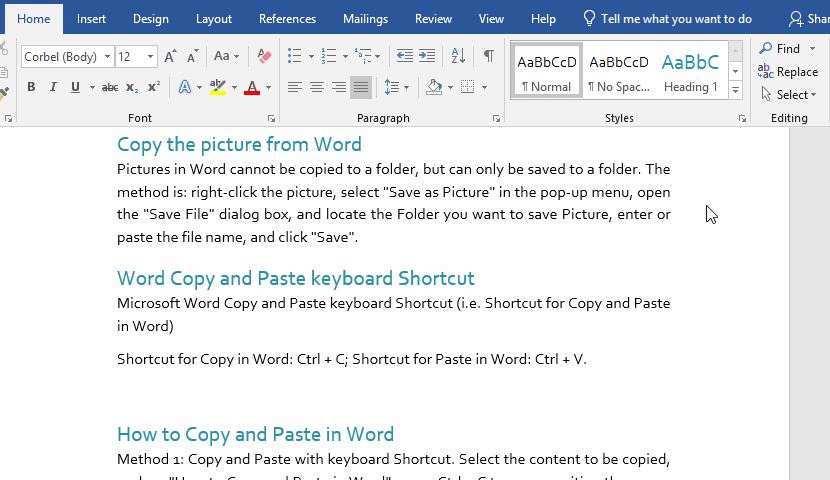This screenshot has width=830, height=480.
Task: Toggle Italic formatting
Action: [x=53, y=87]
